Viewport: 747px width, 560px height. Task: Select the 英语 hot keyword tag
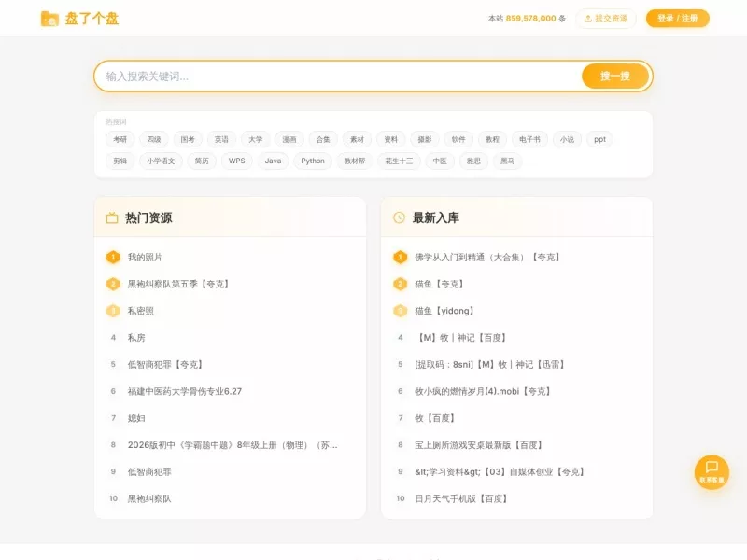point(221,139)
